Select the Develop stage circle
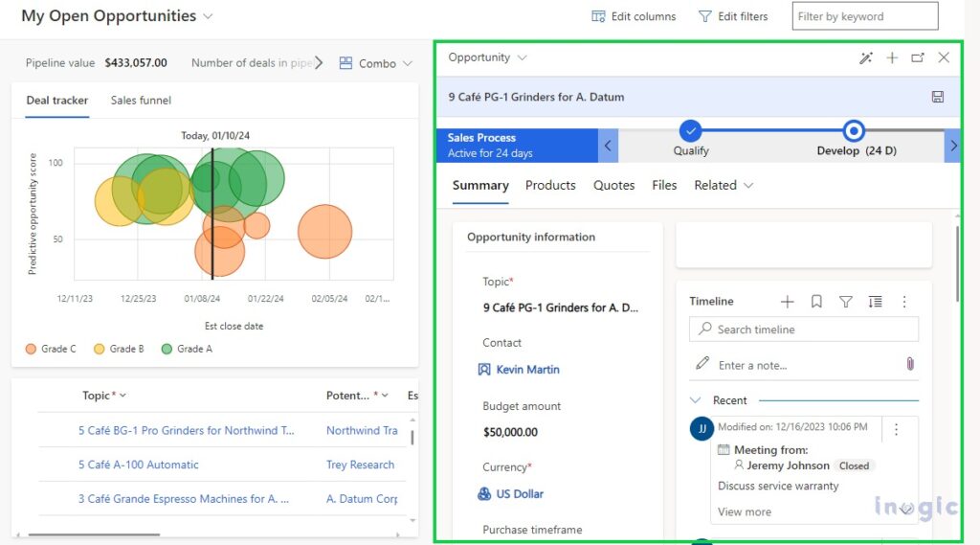Image resolution: width=980 pixels, height=545 pixels. [x=853, y=131]
